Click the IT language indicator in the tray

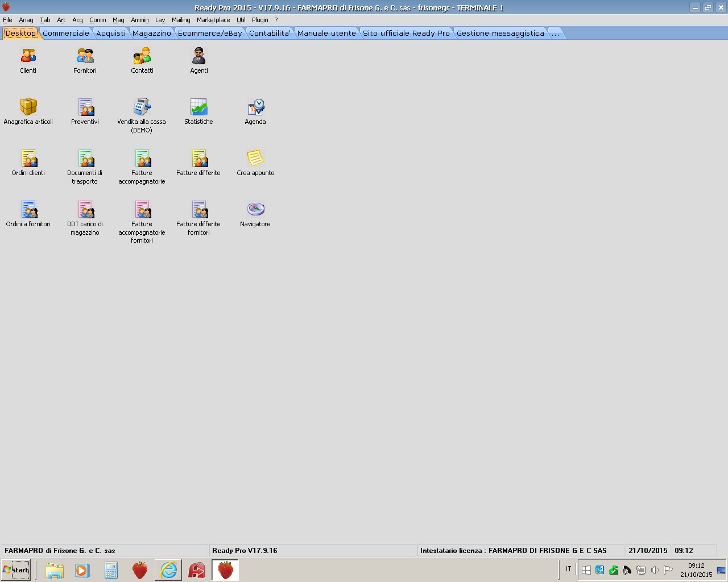pyautogui.click(x=568, y=569)
